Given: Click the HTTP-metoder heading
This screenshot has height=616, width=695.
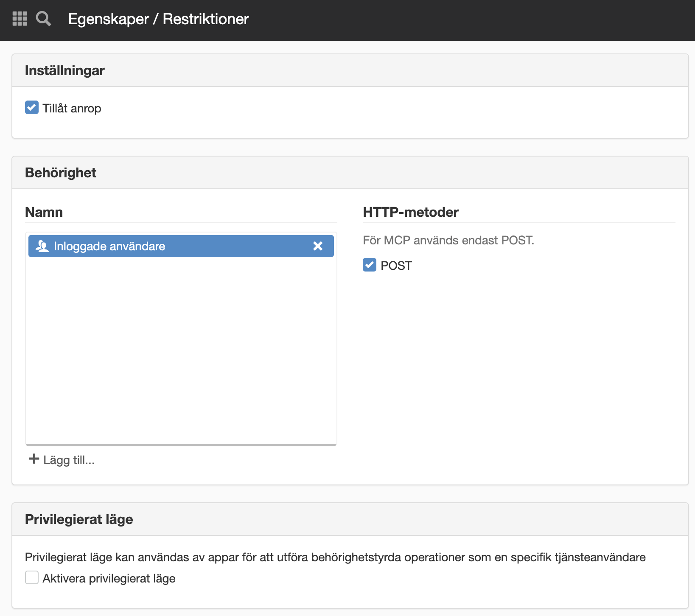Looking at the screenshot, I should [411, 212].
